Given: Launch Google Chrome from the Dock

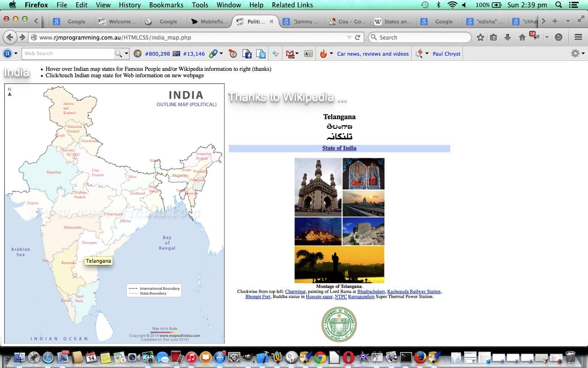Looking at the screenshot, I should (x=320, y=357).
